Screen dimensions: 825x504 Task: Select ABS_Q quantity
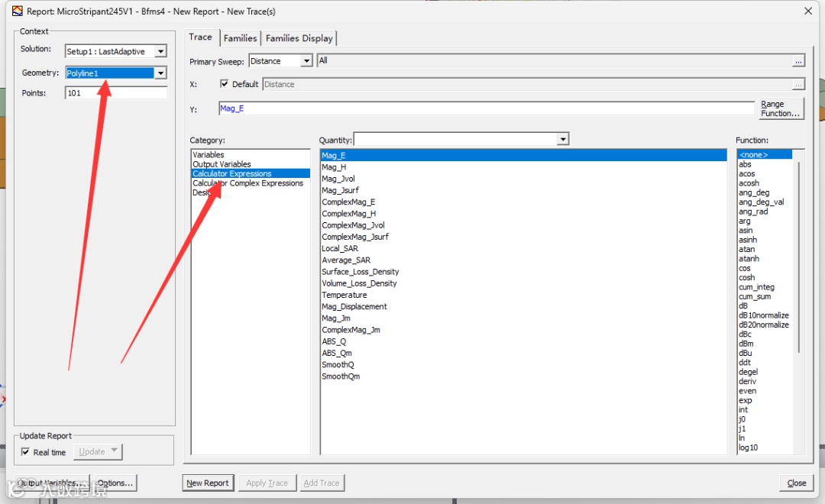click(x=334, y=341)
